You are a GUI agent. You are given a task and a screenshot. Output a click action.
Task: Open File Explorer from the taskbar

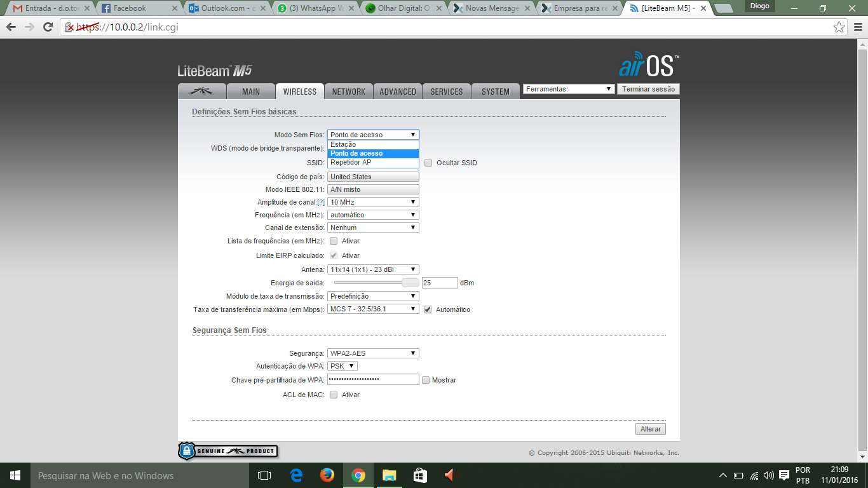[x=390, y=475]
